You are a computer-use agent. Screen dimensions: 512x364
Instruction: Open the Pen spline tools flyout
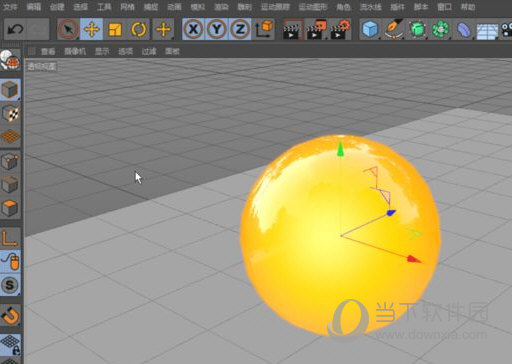point(394,29)
